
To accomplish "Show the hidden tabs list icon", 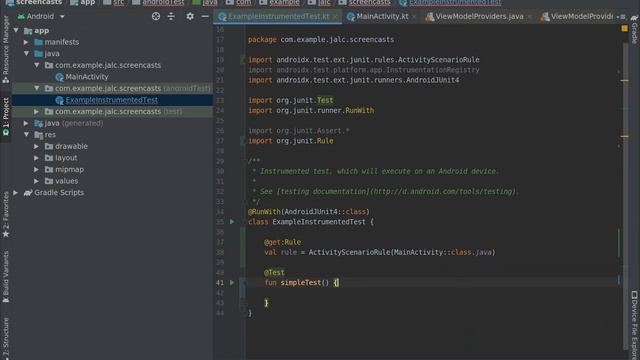I will 622,17.
